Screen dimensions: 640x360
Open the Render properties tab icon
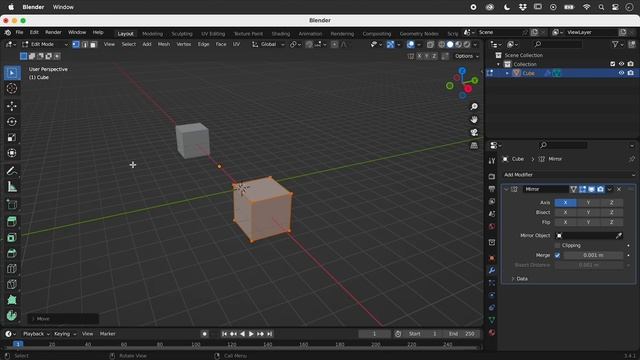click(492, 177)
